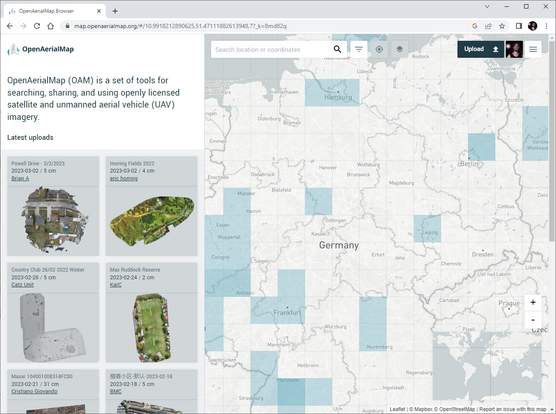This screenshot has width=556, height=414.
Task: Open the Brian A uploader link
Action: [x=20, y=178]
